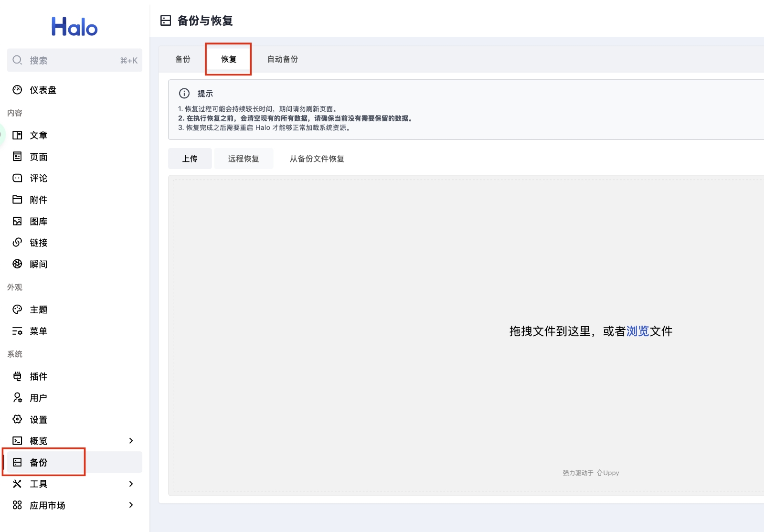The height and width of the screenshot is (532, 764).
Task: Select the 远程恢复 tab
Action: (x=244, y=159)
